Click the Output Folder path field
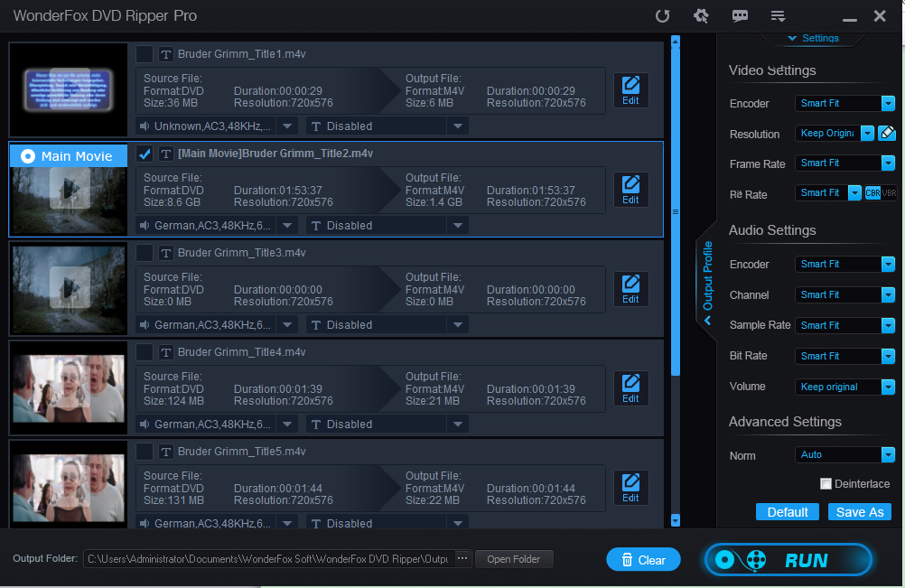 point(269,558)
